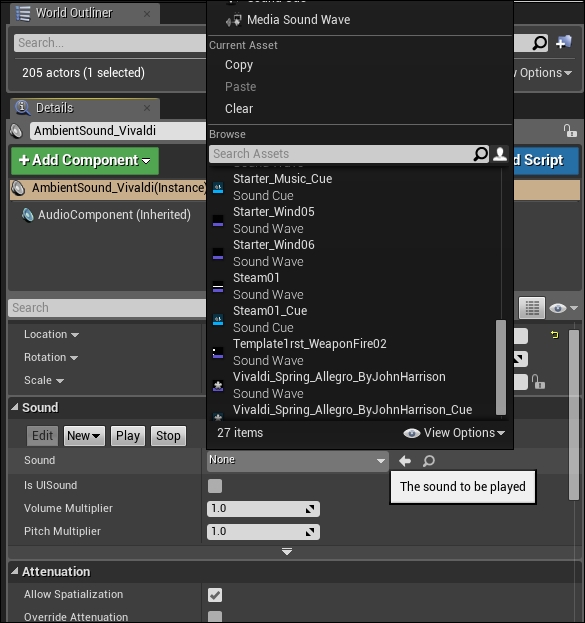Collapse the Sound section
The height and width of the screenshot is (623, 585).
coord(14,407)
